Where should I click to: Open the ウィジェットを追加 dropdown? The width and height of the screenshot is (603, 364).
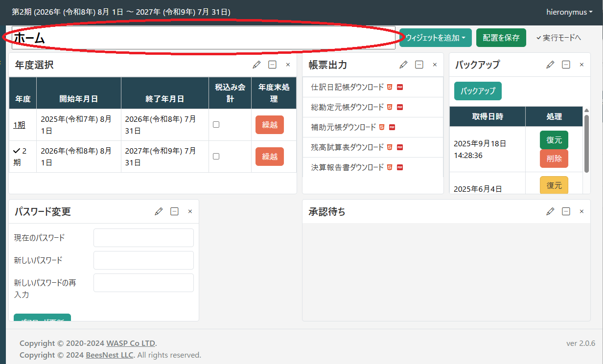[435, 38]
